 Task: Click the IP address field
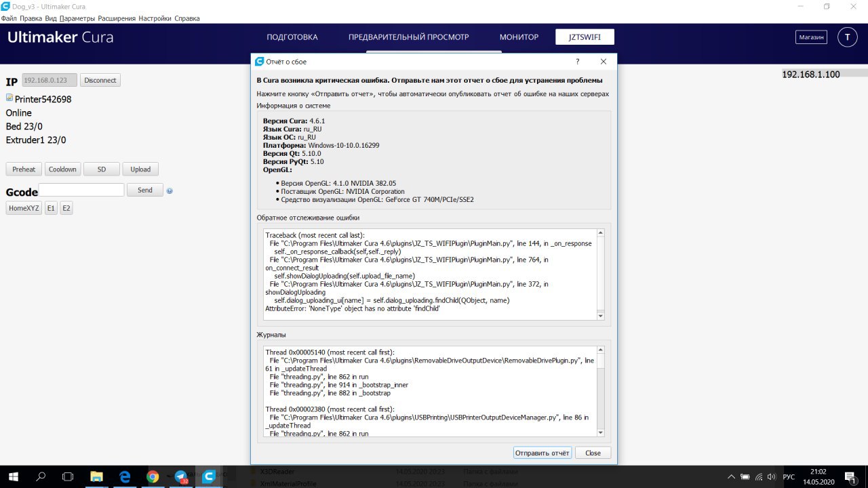tap(50, 80)
